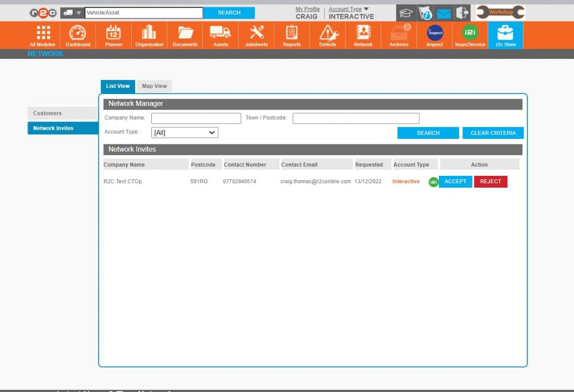574x392 pixels.
Task: Open the Archives module
Action: click(399, 35)
